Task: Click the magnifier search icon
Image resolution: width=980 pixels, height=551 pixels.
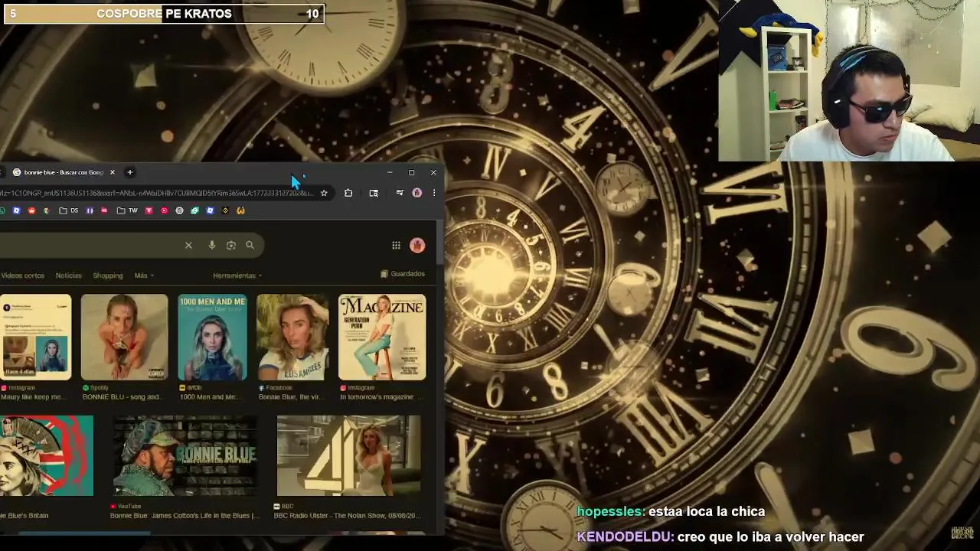Action: point(250,245)
